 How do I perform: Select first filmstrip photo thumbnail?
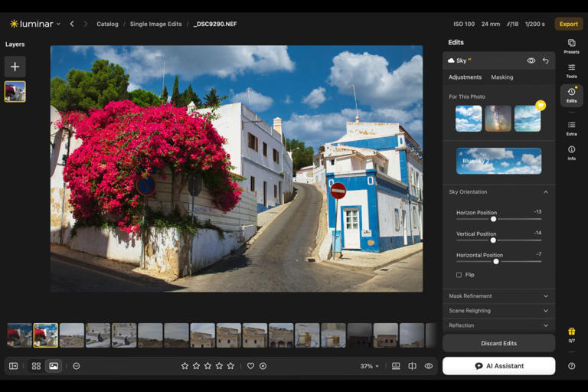19,335
